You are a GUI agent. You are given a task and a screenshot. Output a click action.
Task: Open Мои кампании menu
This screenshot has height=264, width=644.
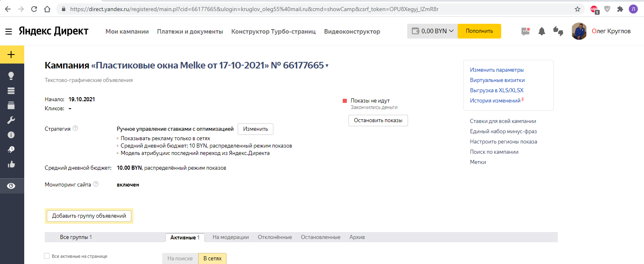click(127, 32)
